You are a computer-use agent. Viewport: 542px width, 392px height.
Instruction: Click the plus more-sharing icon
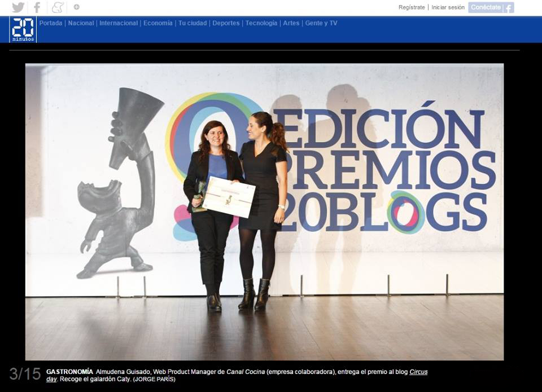pos(76,7)
